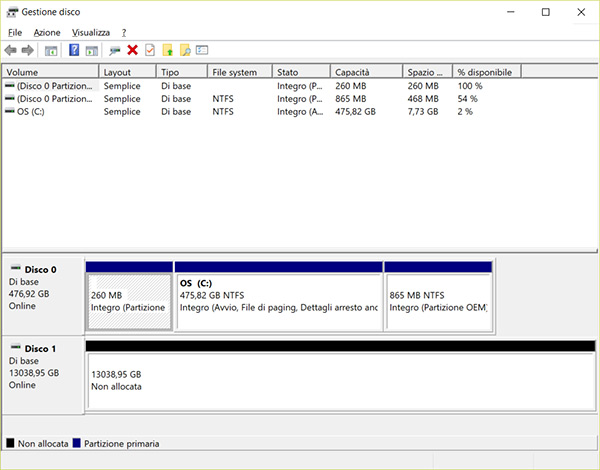Sort by the File system column header
Viewport: 600px width, 470px height.
pos(240,72)
